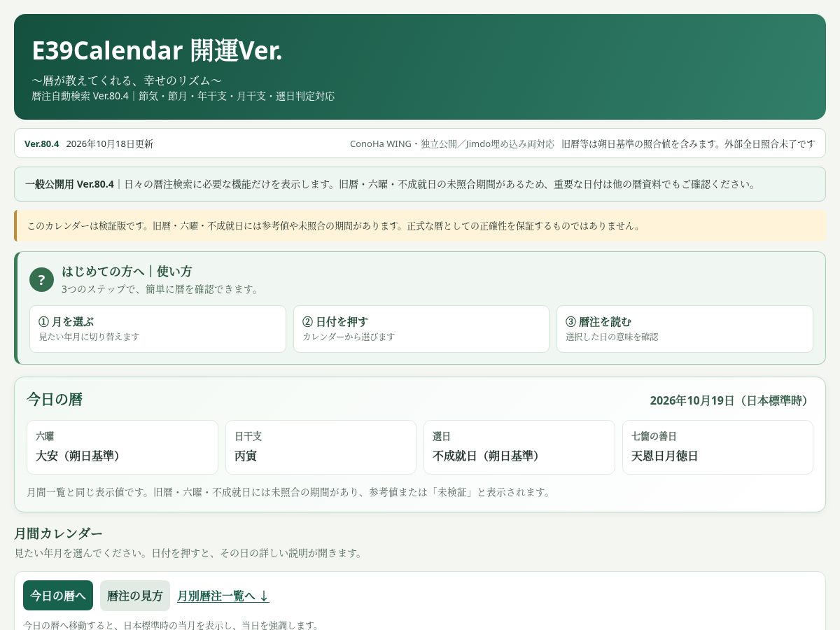Click the 〜暦が教えてくれる、幸せのリズム〜 subtitle
This screenshot has height=630, width=840.
pyautogui.click(x=127, y=80)
